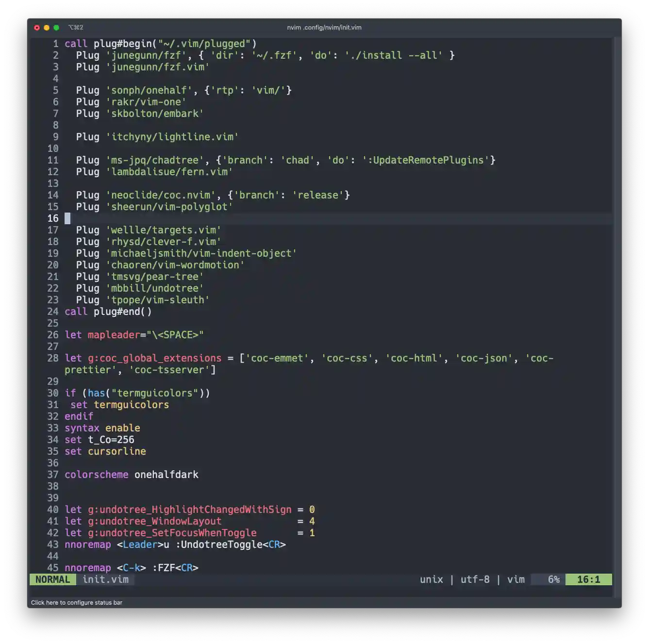Viewport: 649px width, 644px height.
Task: Click 't_Co=256' setting on line 34
Action: pos(111,440)
